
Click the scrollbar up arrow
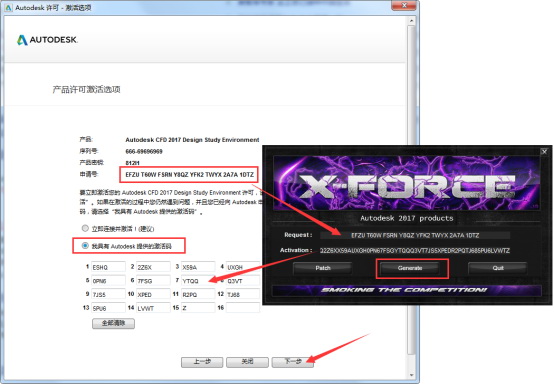(411, 21)
